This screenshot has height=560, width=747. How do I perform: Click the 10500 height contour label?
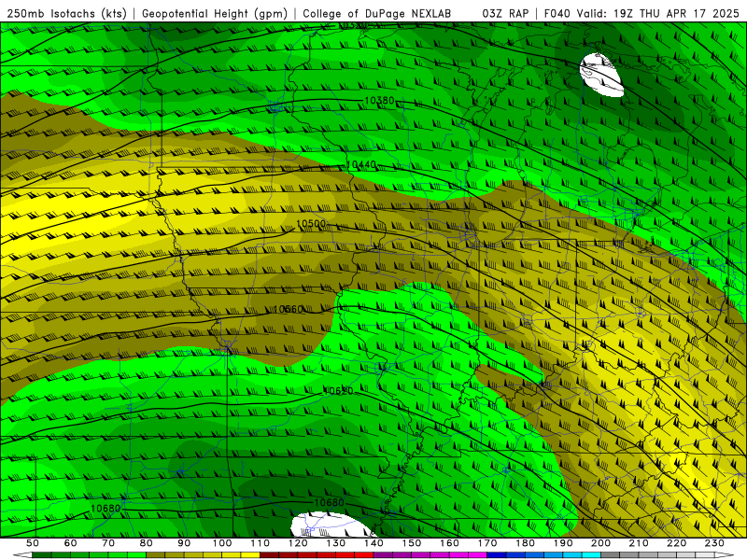point(311,224)
